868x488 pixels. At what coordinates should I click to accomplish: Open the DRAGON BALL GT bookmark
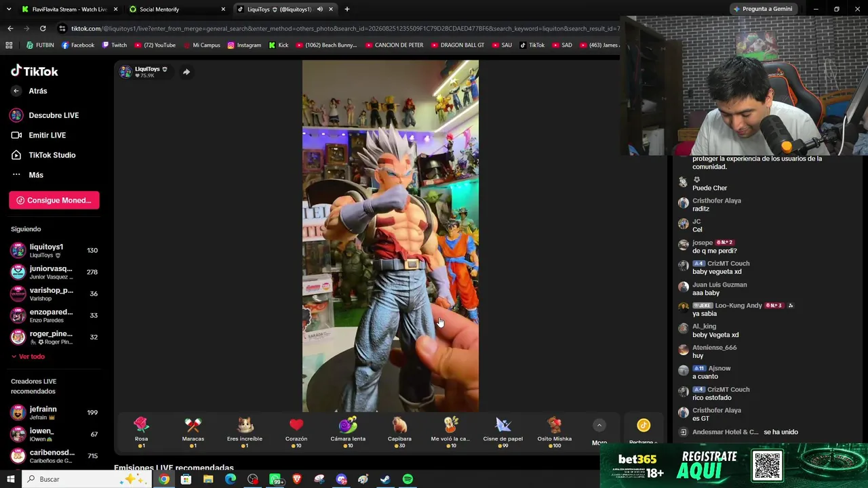(x=458, y=45)
